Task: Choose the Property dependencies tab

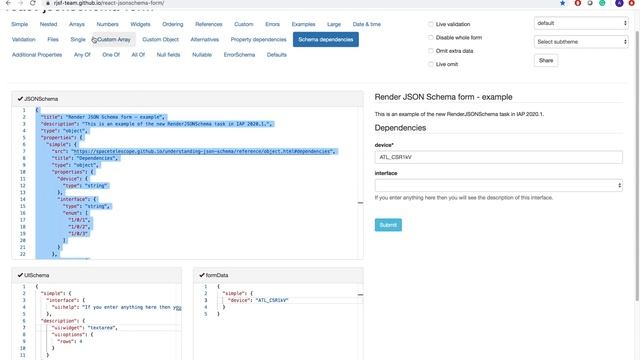Action: click(x=258, y=40)
